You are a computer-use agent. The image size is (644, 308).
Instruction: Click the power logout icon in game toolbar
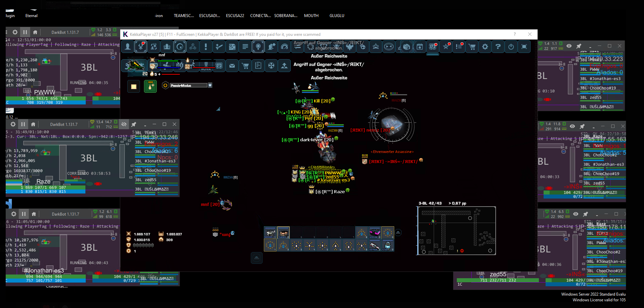point(511,47)
